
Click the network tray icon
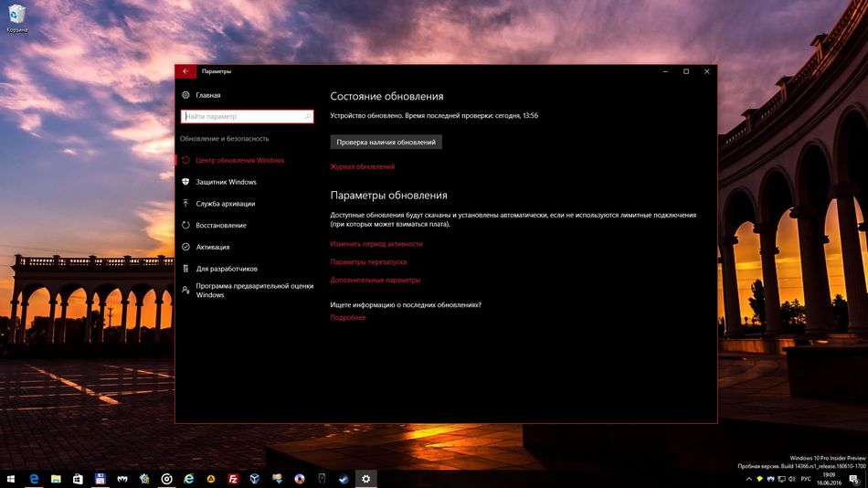781,479
